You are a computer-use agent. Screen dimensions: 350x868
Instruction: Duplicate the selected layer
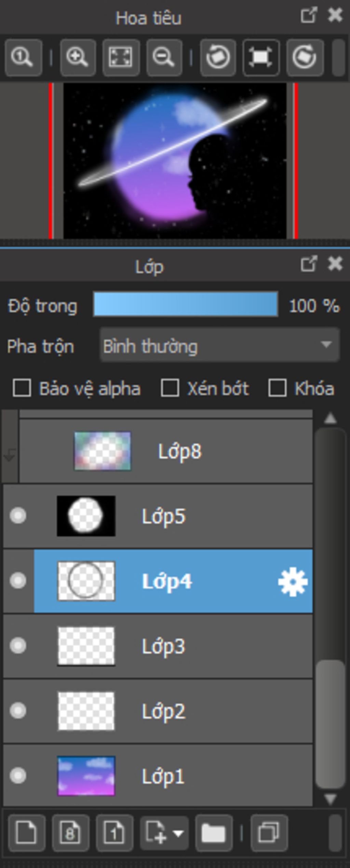pos(269,833)
